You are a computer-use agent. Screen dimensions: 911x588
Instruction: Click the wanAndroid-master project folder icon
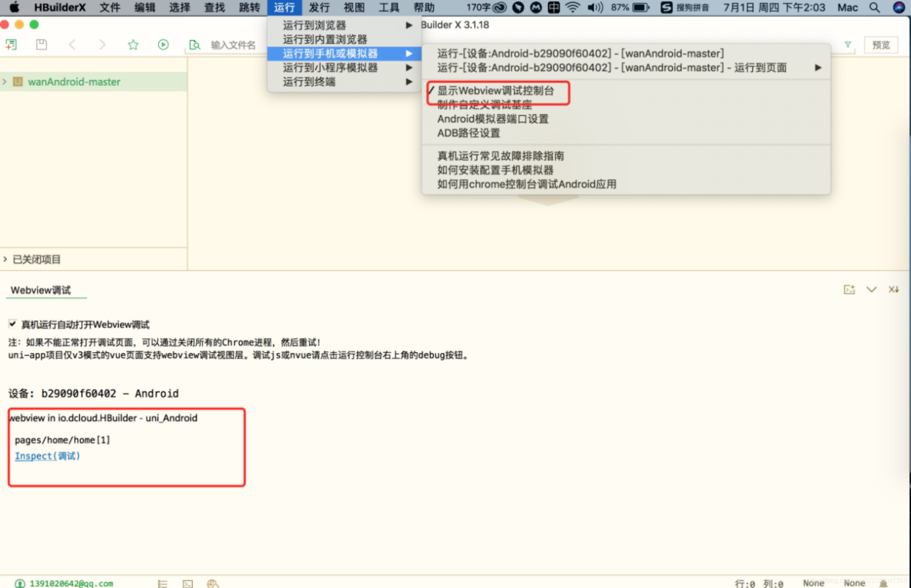[x=18, y=82]
